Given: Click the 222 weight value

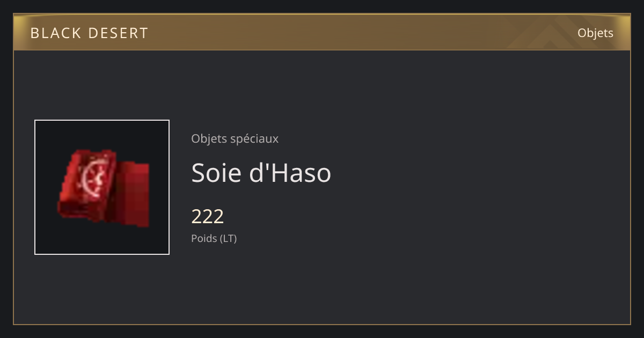Looking at the screenshot, I should tap(207, 217).
